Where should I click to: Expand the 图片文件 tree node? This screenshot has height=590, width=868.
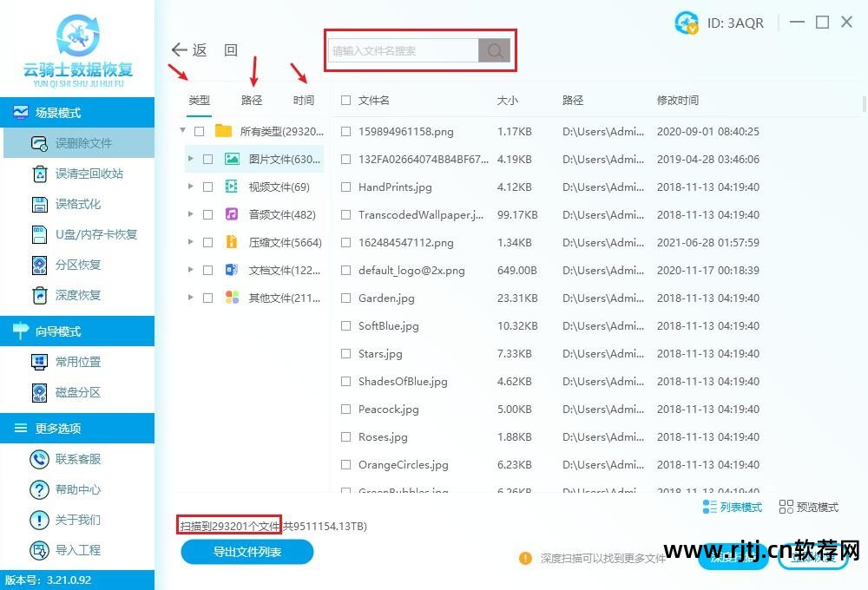click(x=191, y=159)
